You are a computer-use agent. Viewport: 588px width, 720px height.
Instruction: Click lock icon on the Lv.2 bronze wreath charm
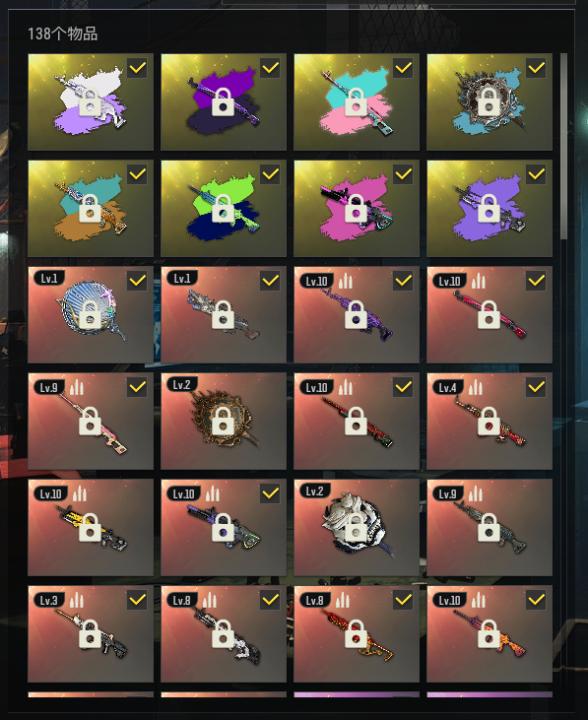pos(223,422)
